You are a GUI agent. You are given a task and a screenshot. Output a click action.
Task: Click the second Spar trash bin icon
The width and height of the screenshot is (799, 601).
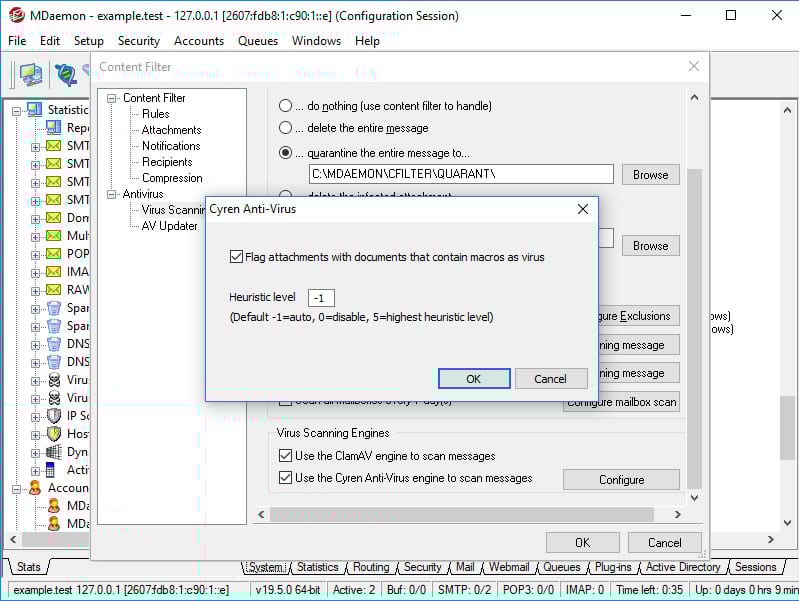54,326
